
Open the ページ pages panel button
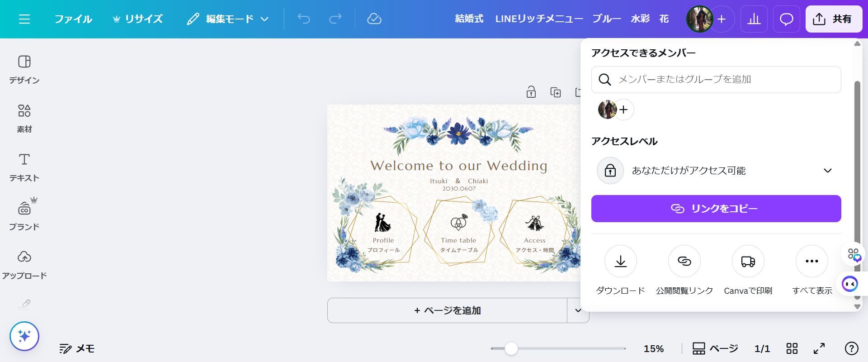tap(715, 348)
